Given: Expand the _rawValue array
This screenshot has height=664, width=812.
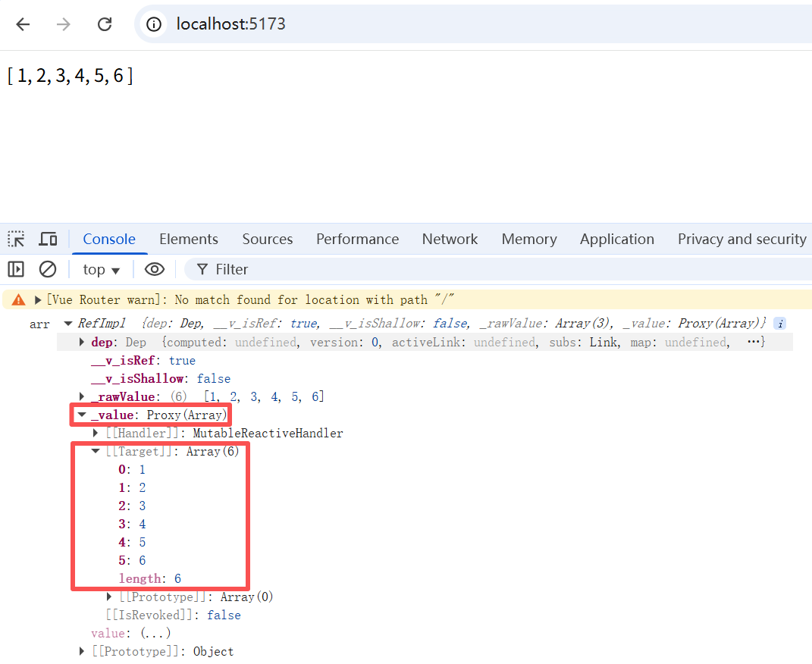Looking at the screenshot, I should [x=82, y=396].
